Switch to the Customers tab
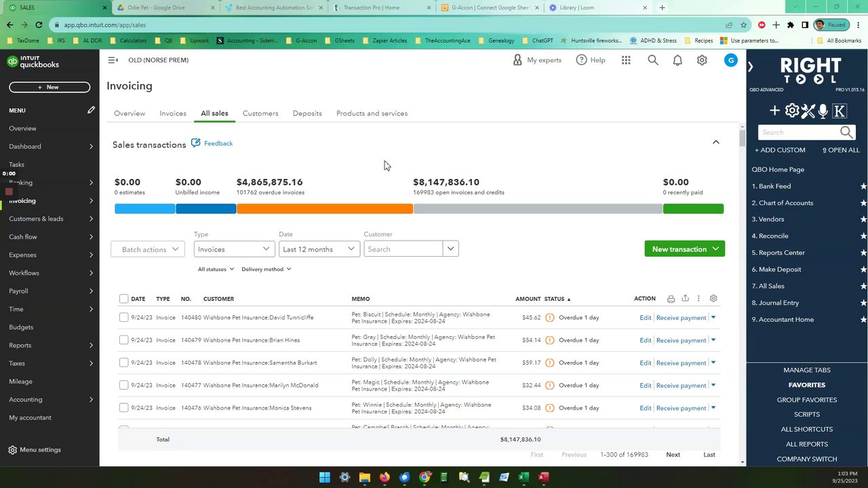 tap(260, 113)
